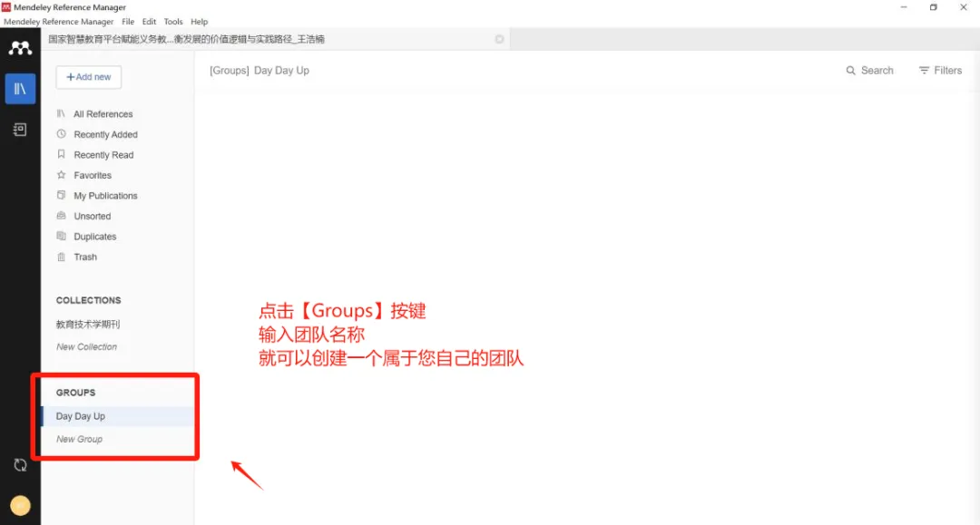Image resolution: width=980 pixels, height=525 pixels.
Task: Close the open PDF tab
Action: coord(499,39)
